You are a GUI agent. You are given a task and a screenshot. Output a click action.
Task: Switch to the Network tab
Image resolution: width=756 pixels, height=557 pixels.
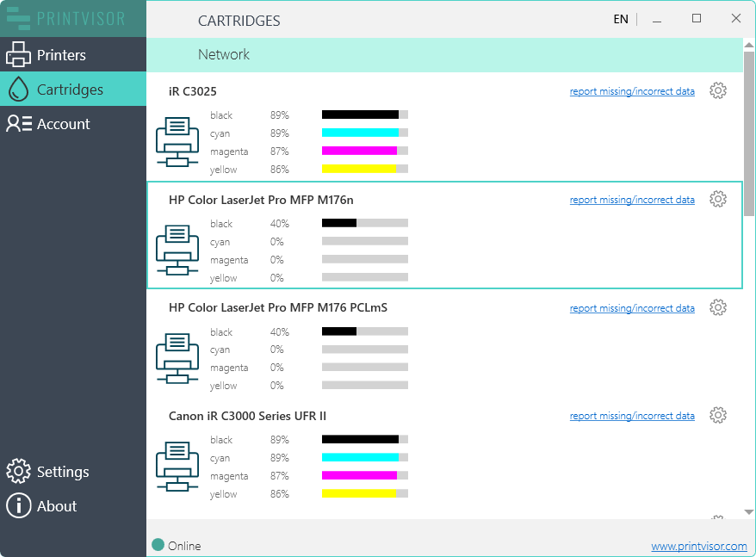[224, 54]
